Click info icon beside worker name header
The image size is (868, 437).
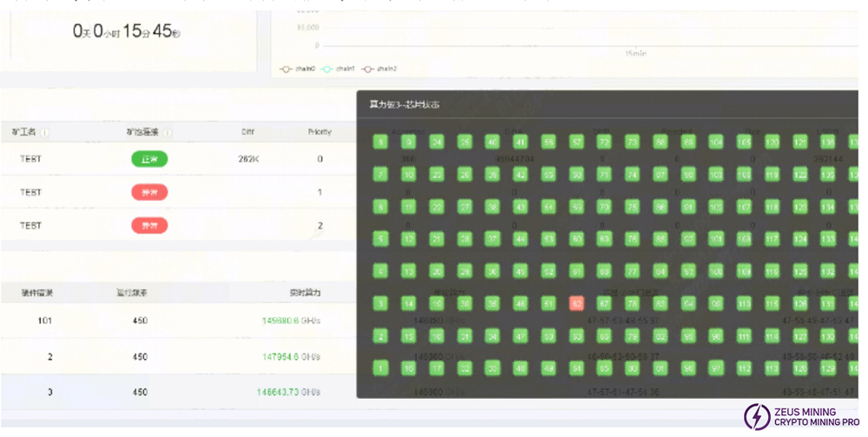[x=45, y=133]
